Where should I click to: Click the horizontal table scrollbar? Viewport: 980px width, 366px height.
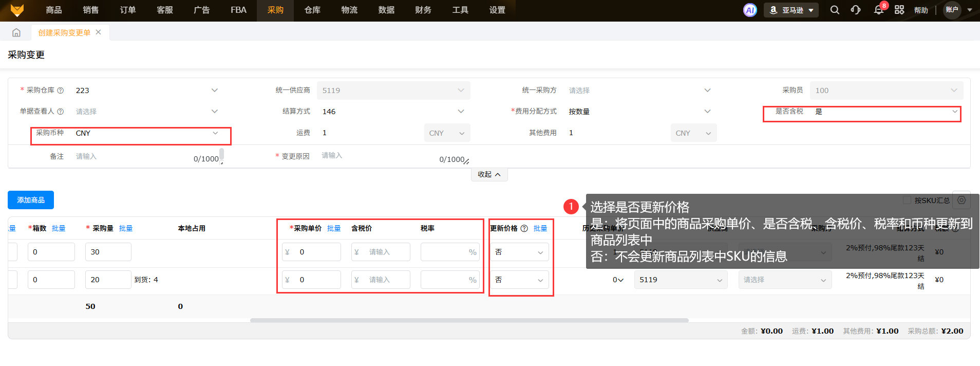coord(468,320)
